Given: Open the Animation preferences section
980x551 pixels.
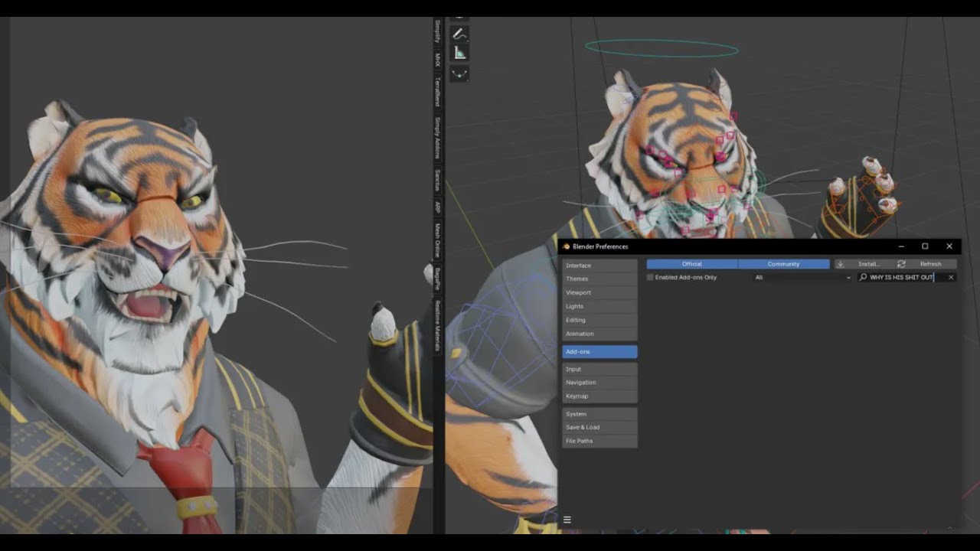Looking at the screenshot, I should [599, 334].
